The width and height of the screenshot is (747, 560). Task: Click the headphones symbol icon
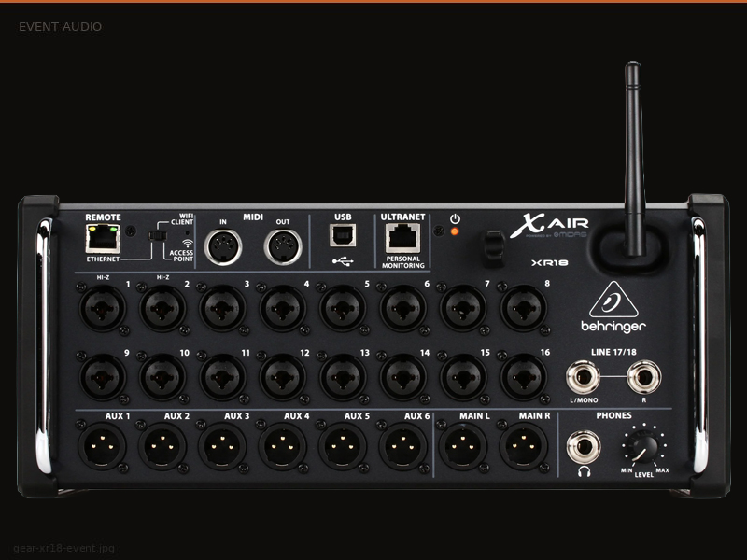pos(585,471)
